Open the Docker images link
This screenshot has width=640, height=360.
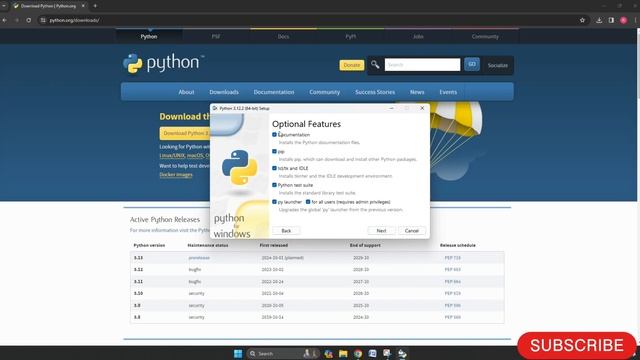click(176, 174)
